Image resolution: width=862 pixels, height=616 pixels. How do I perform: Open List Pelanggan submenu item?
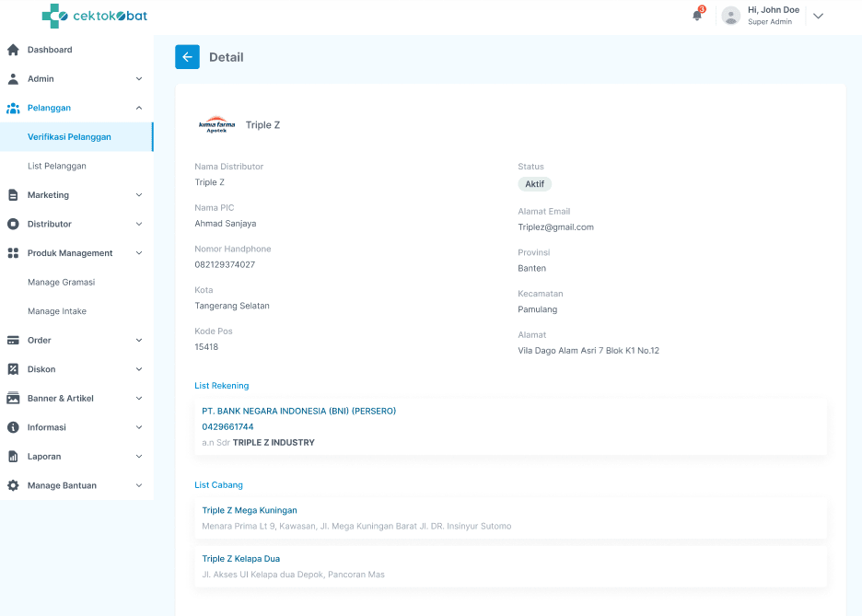pos(57,166)
